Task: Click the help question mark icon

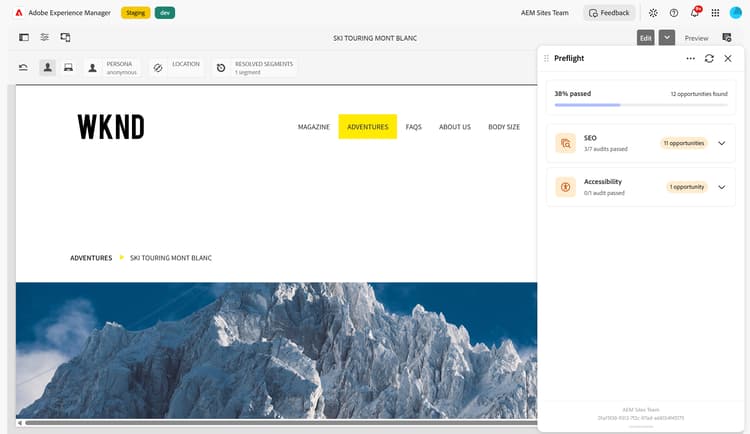Action: coord(673,13)
